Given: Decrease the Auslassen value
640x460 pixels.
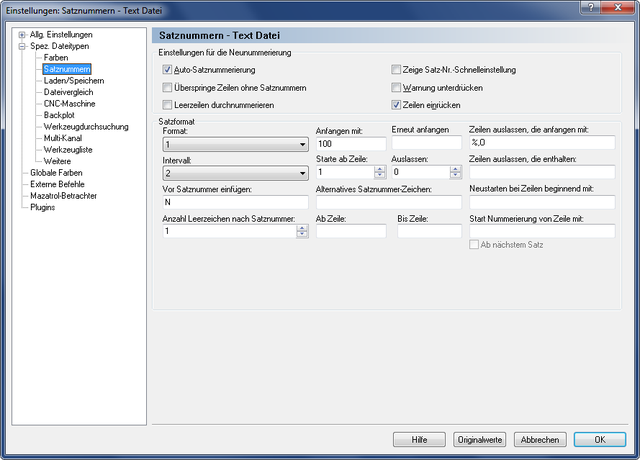Looking at the screenshot, I should click(x=456, y=175).
